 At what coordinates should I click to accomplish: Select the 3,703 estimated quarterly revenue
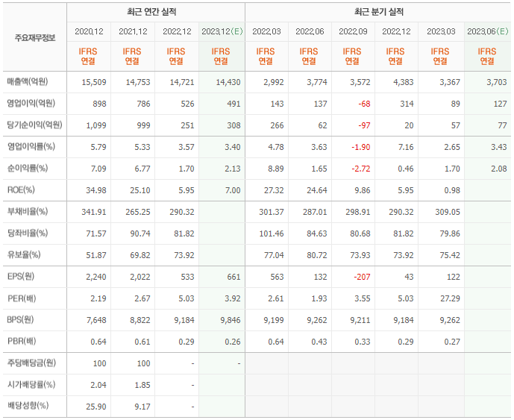497,82
